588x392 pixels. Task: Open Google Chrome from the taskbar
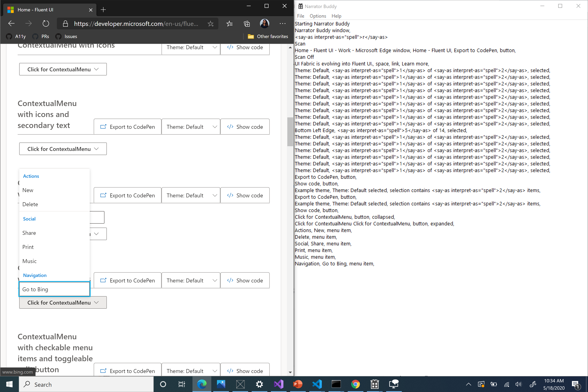click(x=356, y=384)
